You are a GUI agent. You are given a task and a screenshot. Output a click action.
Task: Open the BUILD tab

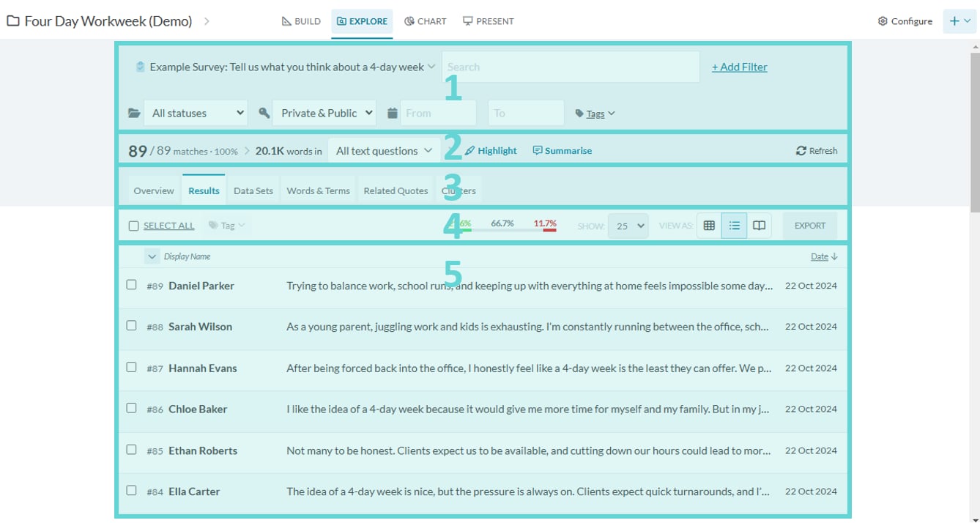(301, 21)
